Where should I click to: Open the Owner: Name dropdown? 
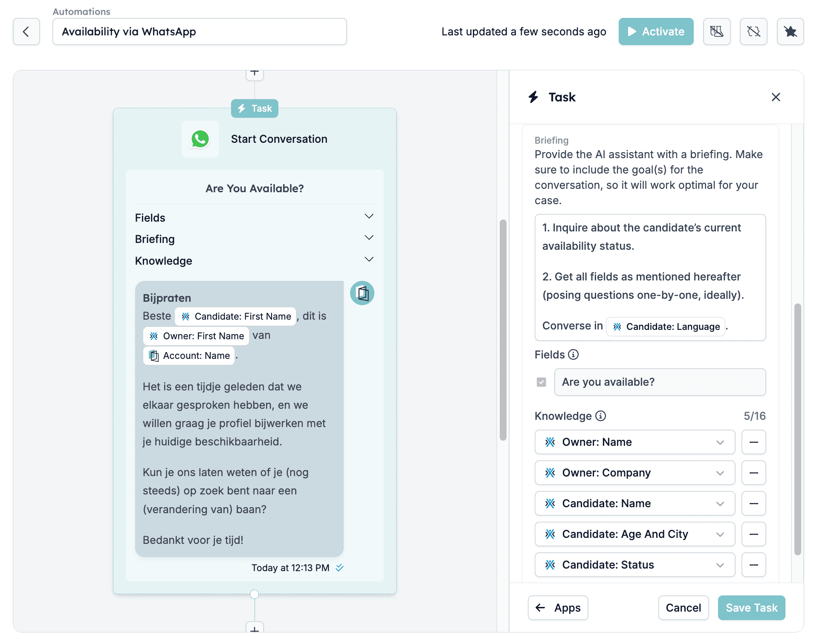click(x=634, y=442)
